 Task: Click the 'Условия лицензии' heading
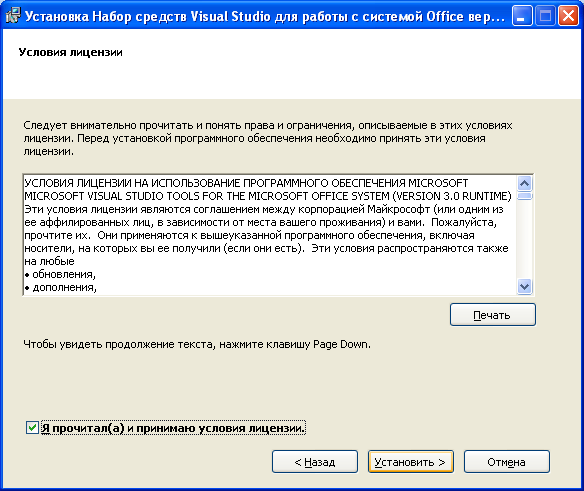coord(70,52)
